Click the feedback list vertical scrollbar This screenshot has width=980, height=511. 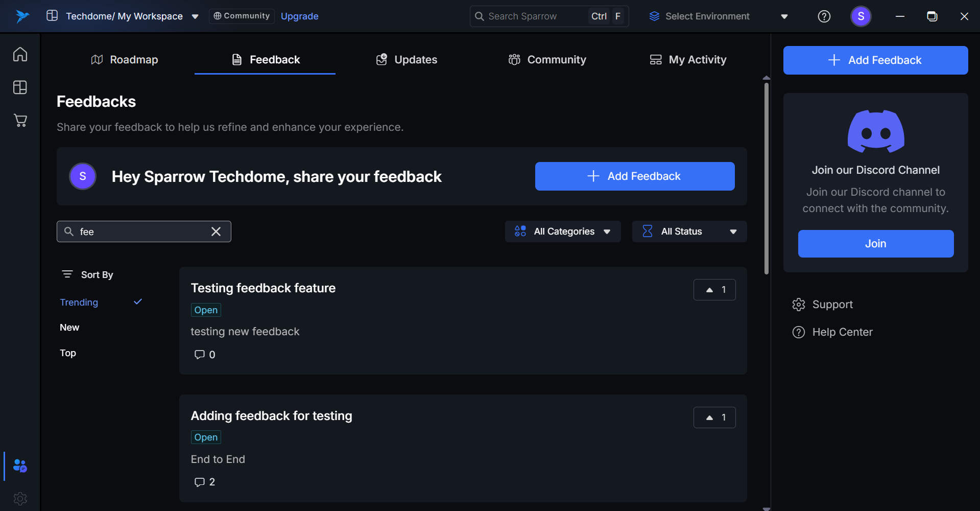pos(766,179)
